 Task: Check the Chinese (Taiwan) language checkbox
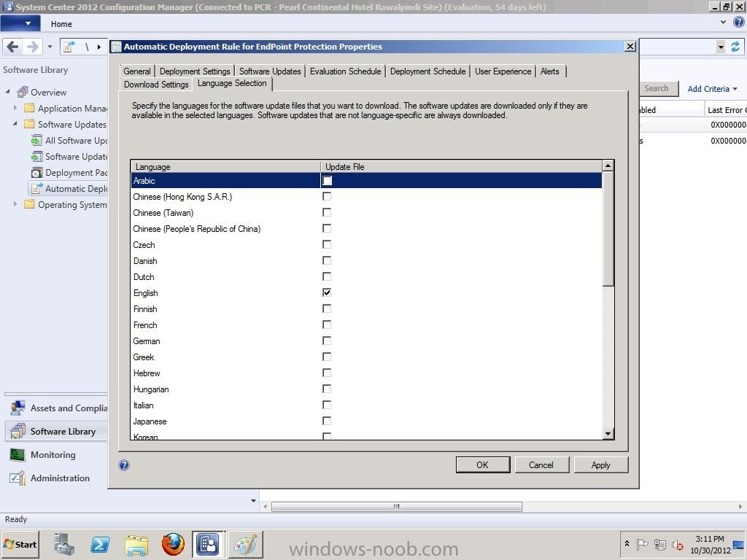coord(327,212)
